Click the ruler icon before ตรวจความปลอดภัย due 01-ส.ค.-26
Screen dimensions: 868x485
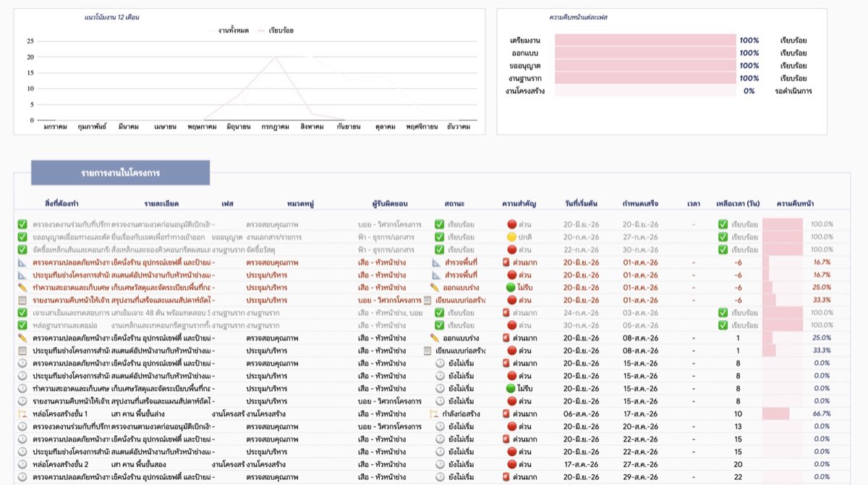click(22, 262)
